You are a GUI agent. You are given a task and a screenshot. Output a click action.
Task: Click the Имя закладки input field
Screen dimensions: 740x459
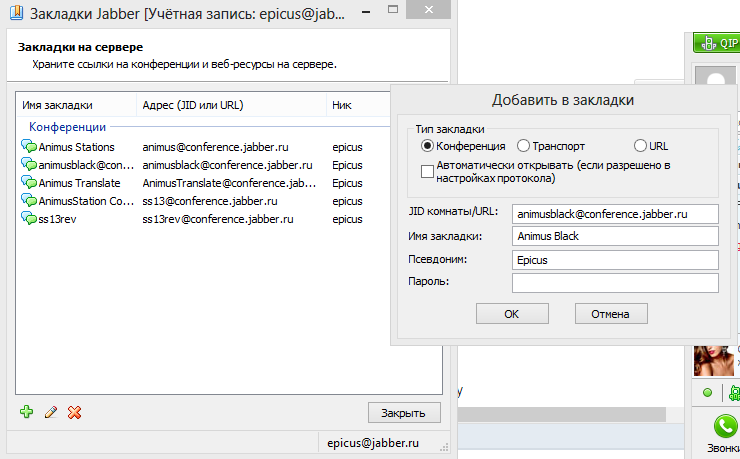pos(615,236)
